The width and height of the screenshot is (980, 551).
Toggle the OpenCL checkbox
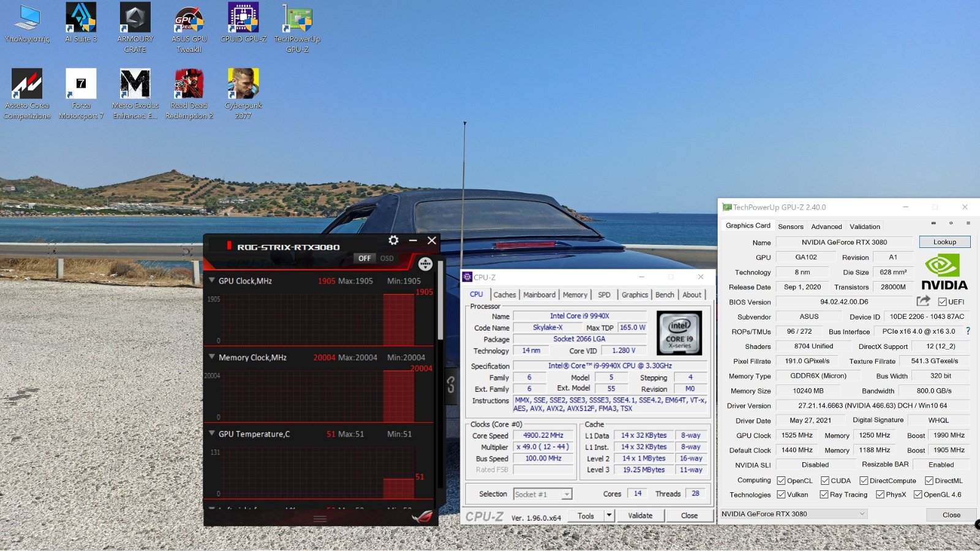[781, 481]
